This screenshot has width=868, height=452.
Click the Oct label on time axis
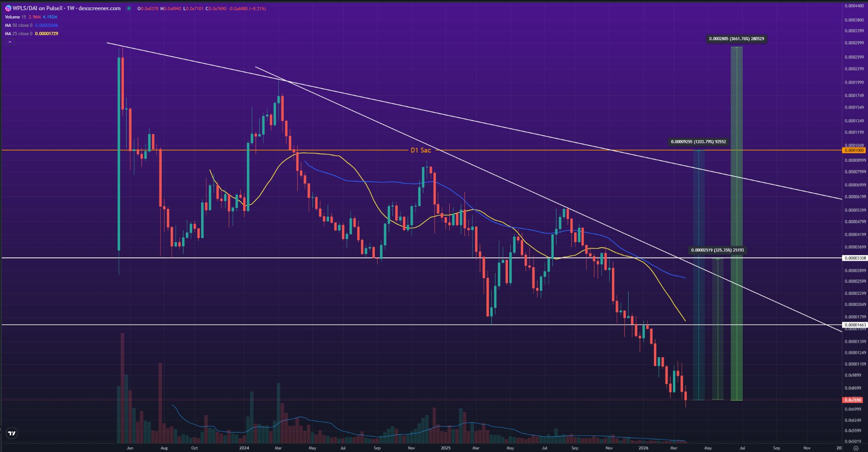(x=195, y=448)
